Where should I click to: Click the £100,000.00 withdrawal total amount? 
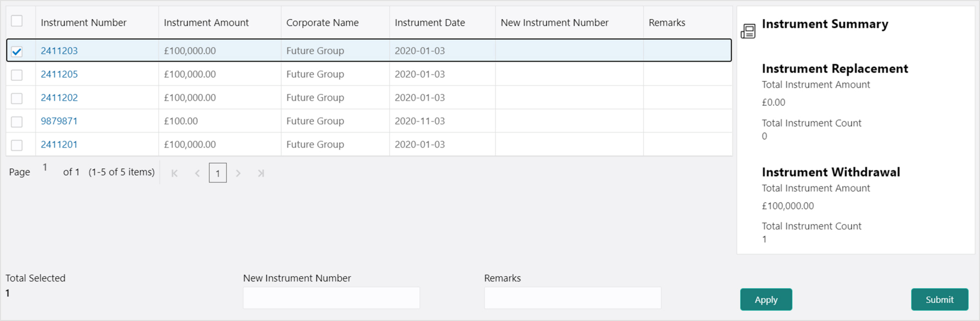788,206
